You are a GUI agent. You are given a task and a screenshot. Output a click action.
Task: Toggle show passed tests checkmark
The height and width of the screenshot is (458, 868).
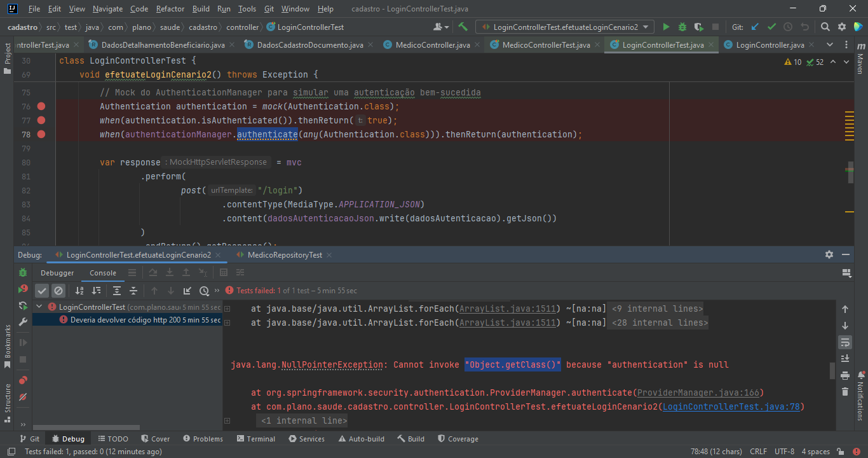(42, 291)
